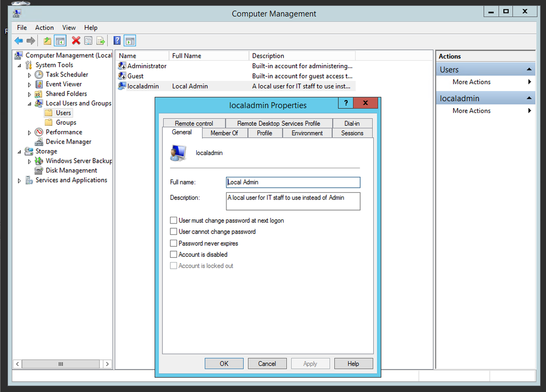Image resolution: width=546 pixels, height=392 pixels.
Task: Click the Back arrow toolbar icon
Action: [x=19, y=41]
